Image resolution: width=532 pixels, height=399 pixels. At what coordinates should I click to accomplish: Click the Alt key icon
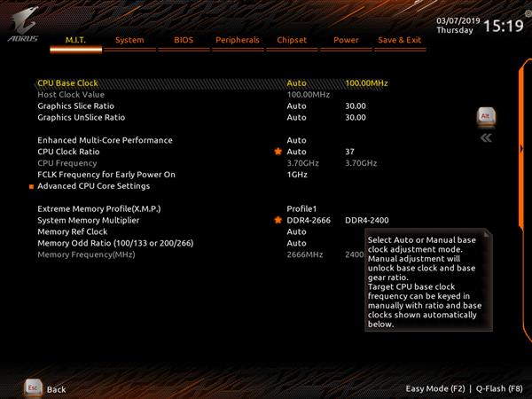486,117
